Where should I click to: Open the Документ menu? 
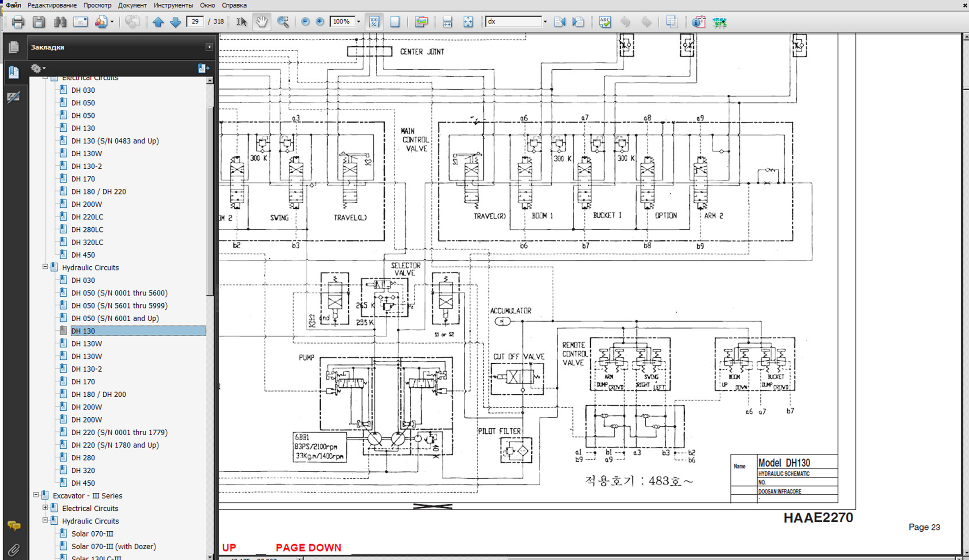click(x=132, y=5)
